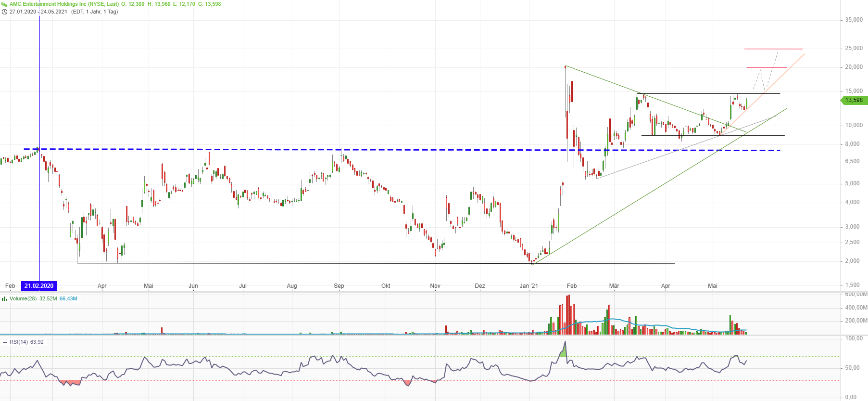Click the 6,500 price axis label
This screenshot has height=401, width=868.
[853, 162]
